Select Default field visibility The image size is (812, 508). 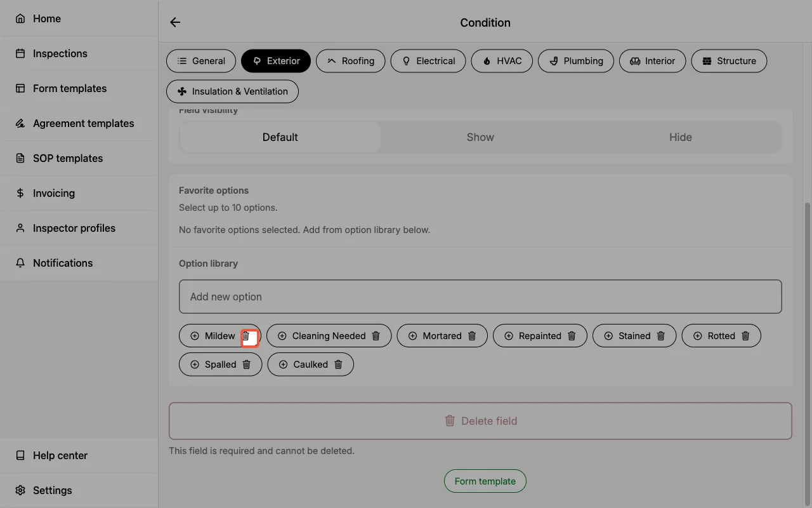pyautogui.click(x=280, y=137)
